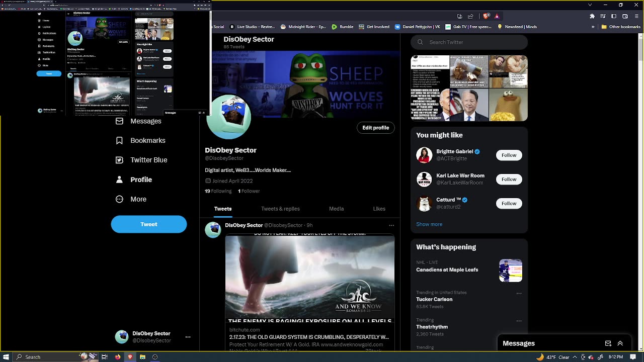Open the bitchute.com link card
644x362 pixels.
coord(309,337)
